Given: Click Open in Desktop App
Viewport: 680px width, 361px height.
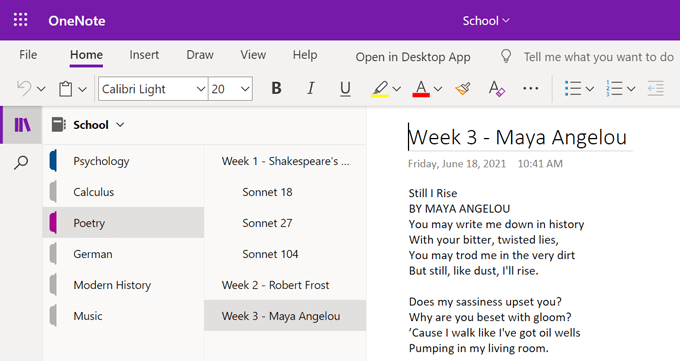Looking at the screenshot, I should tap(413, 57).
